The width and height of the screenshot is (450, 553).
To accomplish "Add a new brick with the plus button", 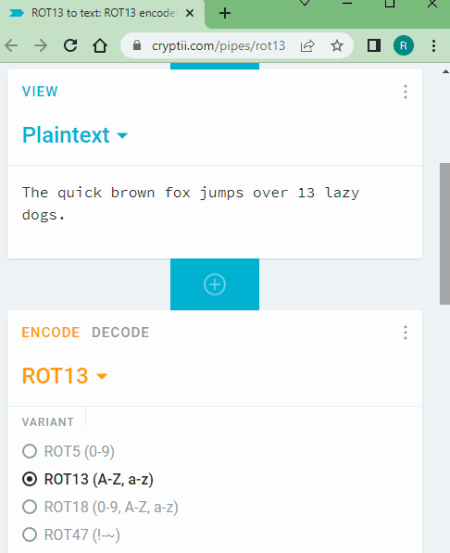I will click(214, 284).
